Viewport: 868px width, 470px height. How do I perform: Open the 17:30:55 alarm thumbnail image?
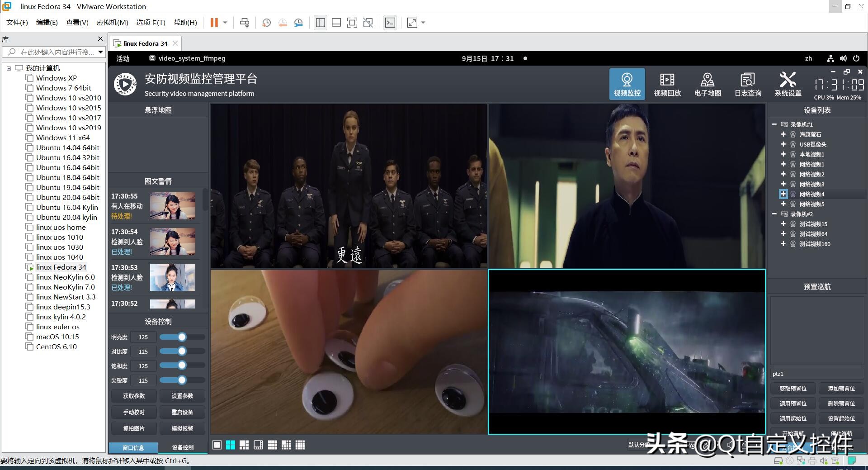click(x=173, y=206)
